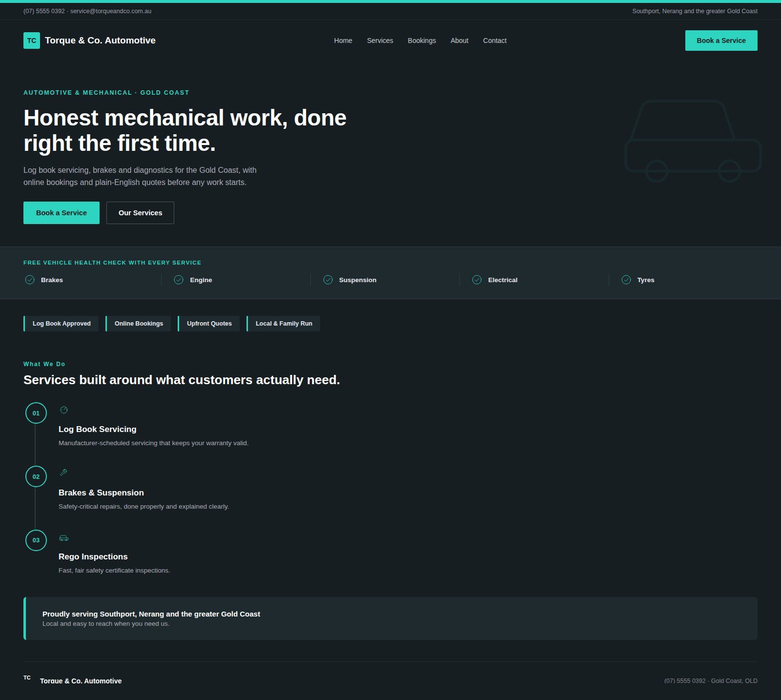
Task: Click the service@torqueandco.com.au email address
Action: click(111, 11)
